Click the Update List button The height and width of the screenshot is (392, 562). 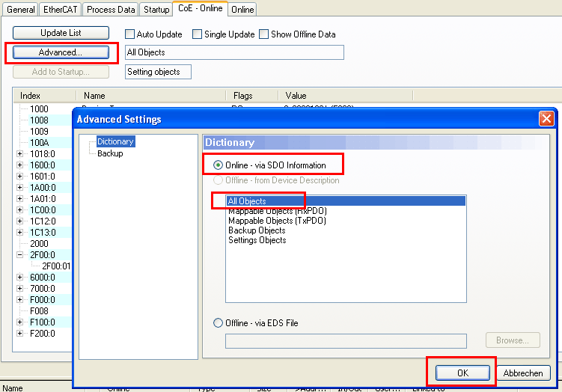coord(61,33)
